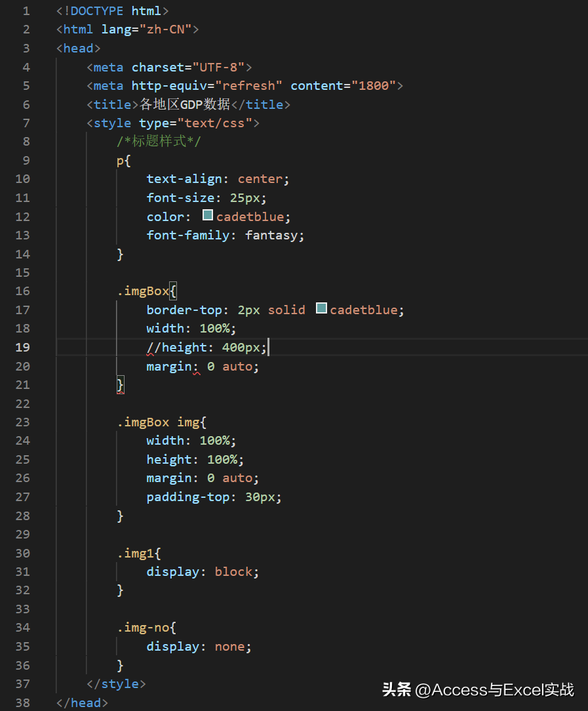Image resolution: width=588 pixels, height=711 pixels.
Task: Click the opening head tag on line 3
Action: point(79,49)
